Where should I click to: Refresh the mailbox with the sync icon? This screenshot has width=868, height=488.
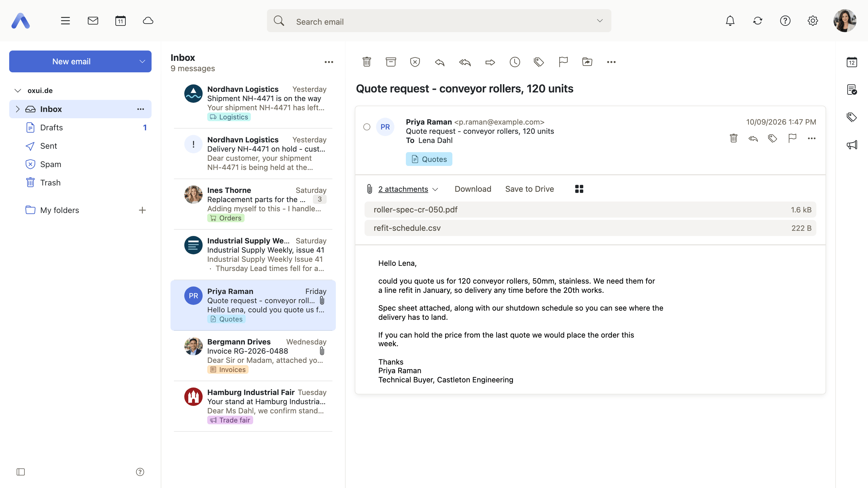pos(757,21)
